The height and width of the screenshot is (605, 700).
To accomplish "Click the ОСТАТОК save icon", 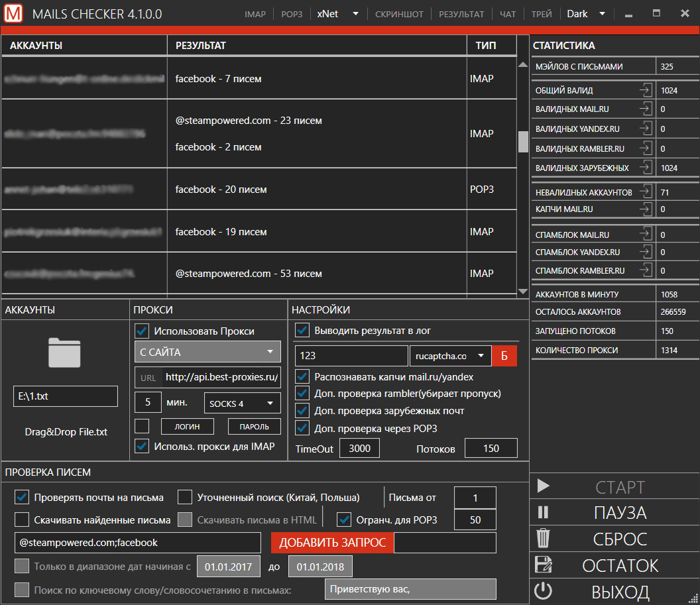I will [x=543, y=565].
